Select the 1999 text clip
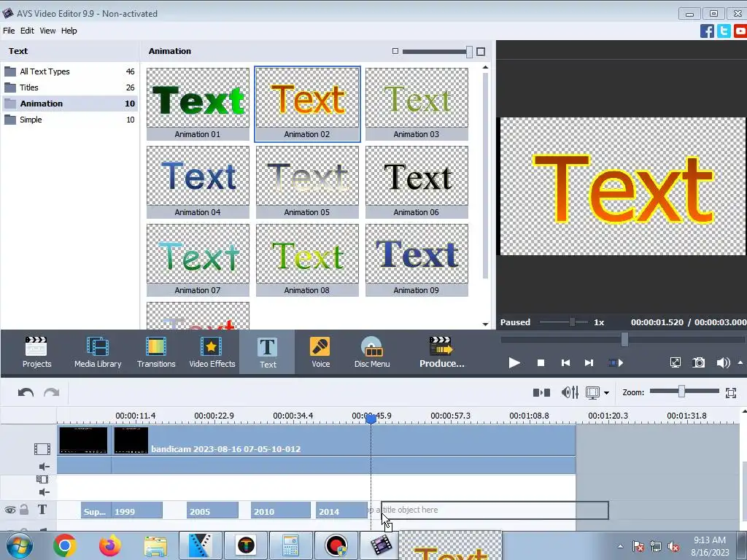This screenshot has width=747, height=560. tap(136, 510)
